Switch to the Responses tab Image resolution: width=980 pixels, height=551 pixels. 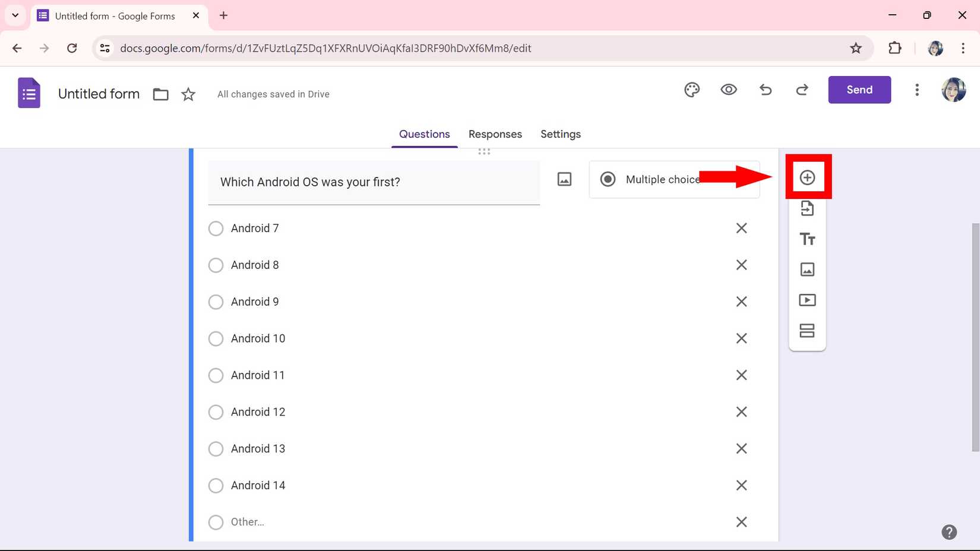(495, 134)
